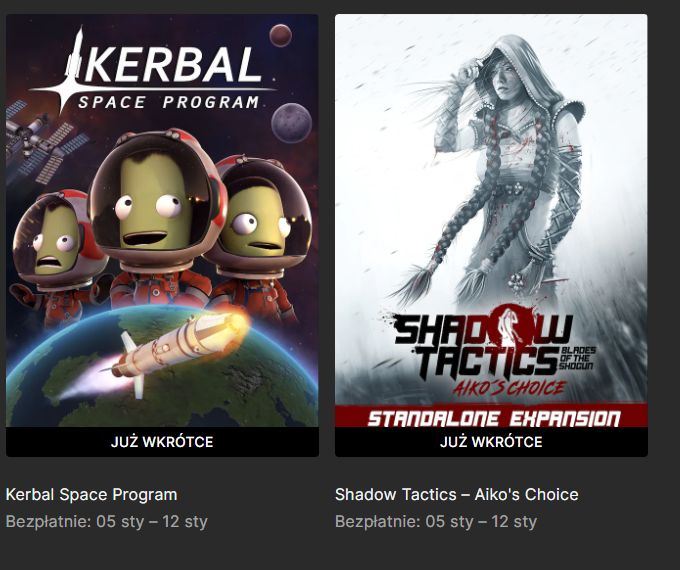
Task: Click the grey moon on the Kerbal cover
Action: pos(291,123)
